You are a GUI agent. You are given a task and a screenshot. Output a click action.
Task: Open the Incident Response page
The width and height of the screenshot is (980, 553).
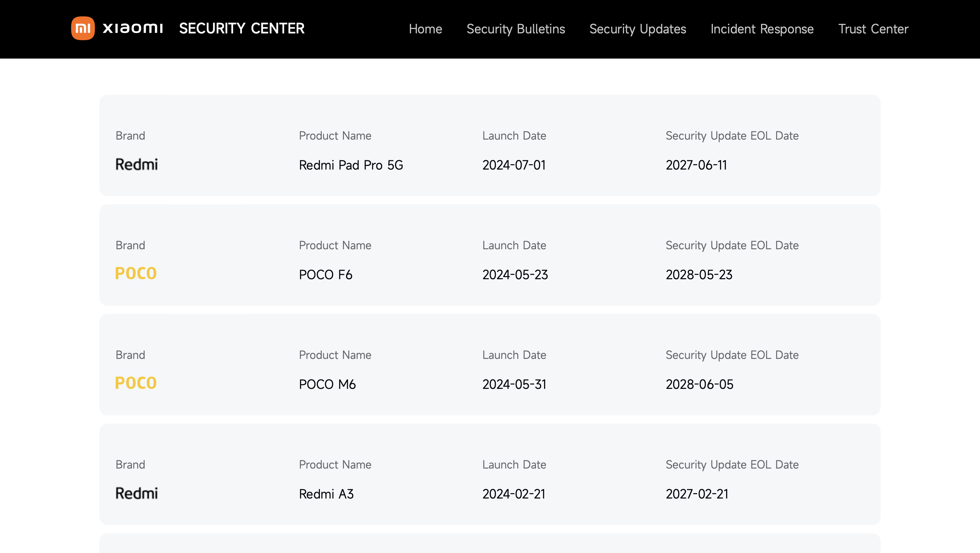click(762, 29)
